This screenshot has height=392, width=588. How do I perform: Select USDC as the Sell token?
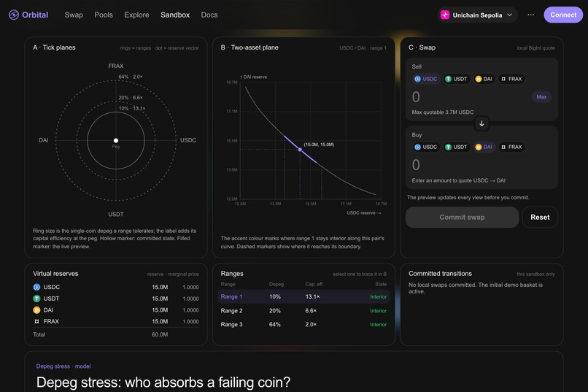coord(425,79)
